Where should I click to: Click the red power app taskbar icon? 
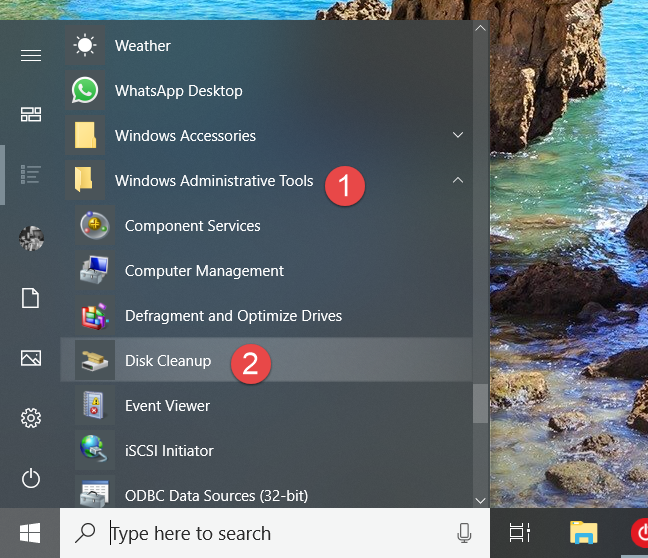click(640, 533)
